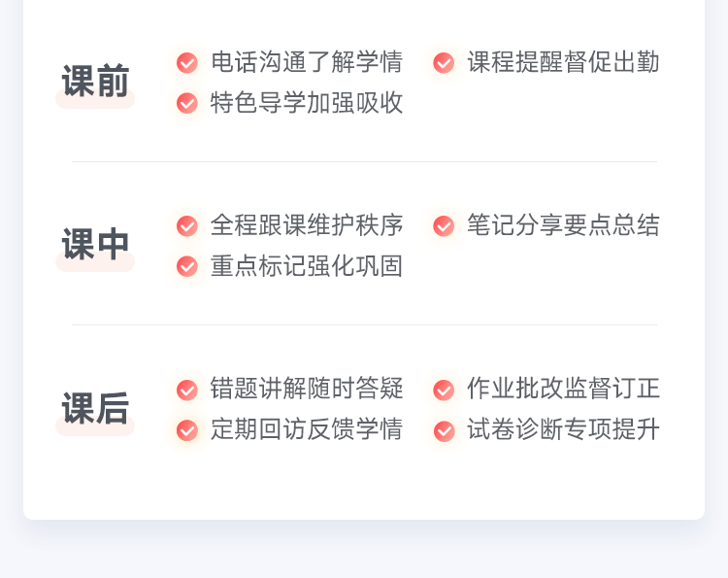Viewport: 728px width, 578px height.
Task: Toggle the check mark next to 试卷诊断专项提升
Action: click(444, 430)
